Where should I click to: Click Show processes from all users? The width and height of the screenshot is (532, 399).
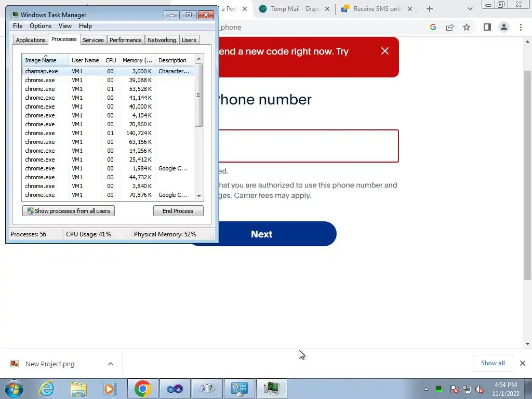69,211
